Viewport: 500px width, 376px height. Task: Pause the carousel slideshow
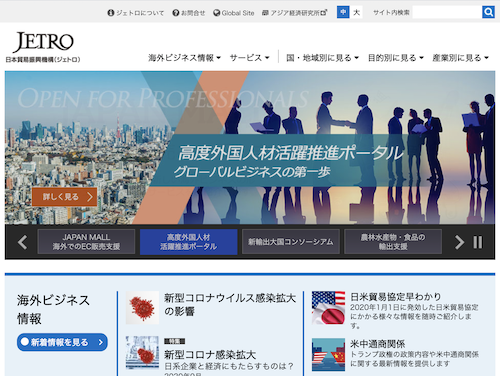[478, 242]
